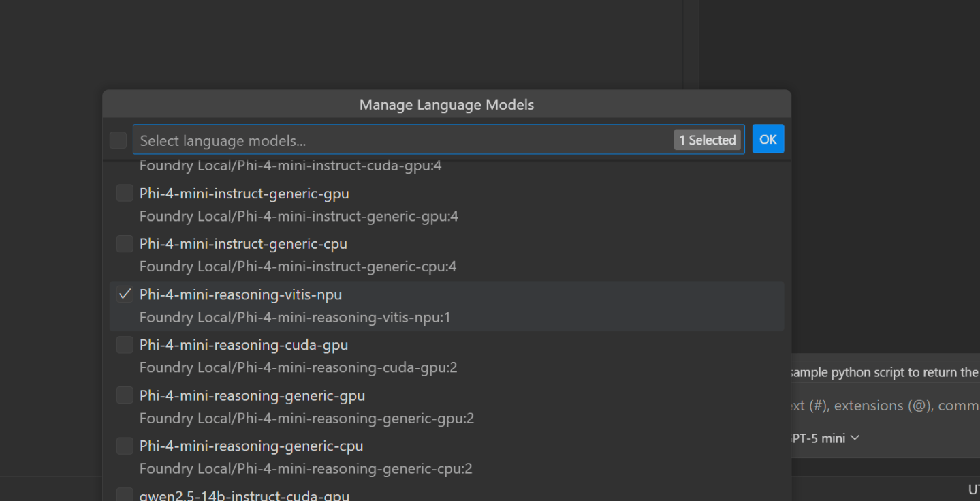Screen dimensions: 980x501
Task: Check the Phi-4-mini-reasoning-generic-cpu checkbox
Action: (125, 446)
